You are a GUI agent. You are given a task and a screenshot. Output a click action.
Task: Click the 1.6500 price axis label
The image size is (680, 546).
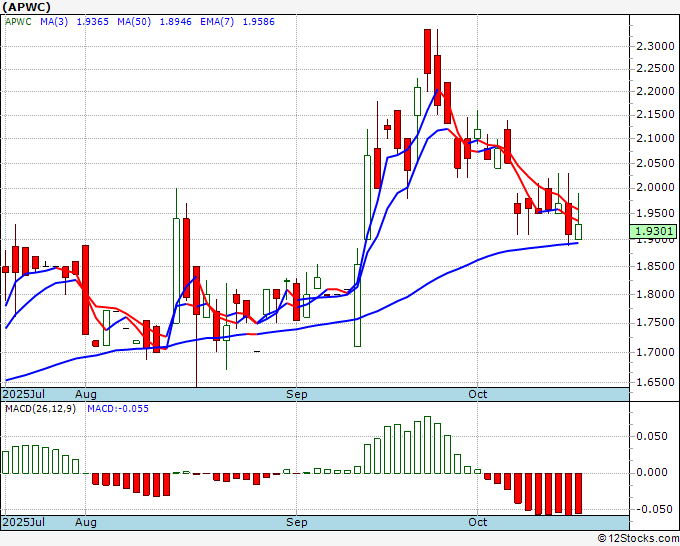[655, 383]
